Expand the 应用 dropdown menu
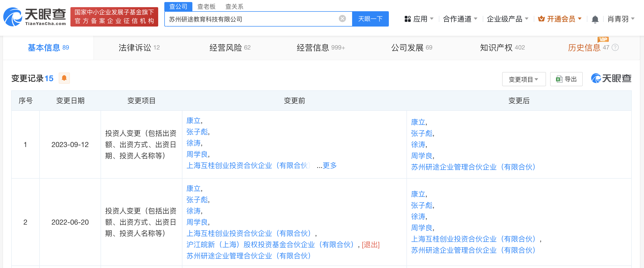Viewport: 644px width, 268px height. pyautogui.click(x=424, y=19)
